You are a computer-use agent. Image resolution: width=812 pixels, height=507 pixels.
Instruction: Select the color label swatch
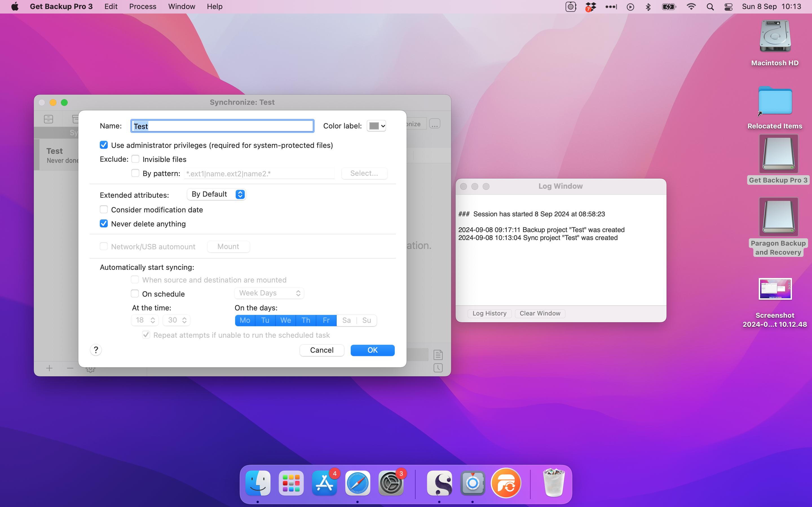pyautogui.click(x=374, y=125)
